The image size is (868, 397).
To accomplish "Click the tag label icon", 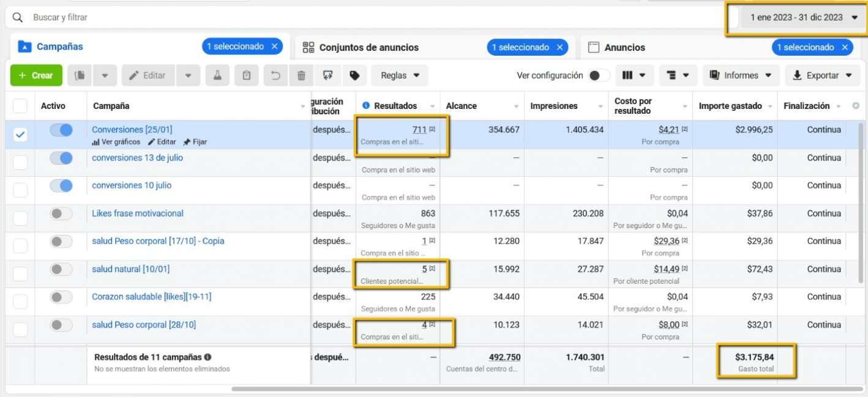I will [354, 75].
